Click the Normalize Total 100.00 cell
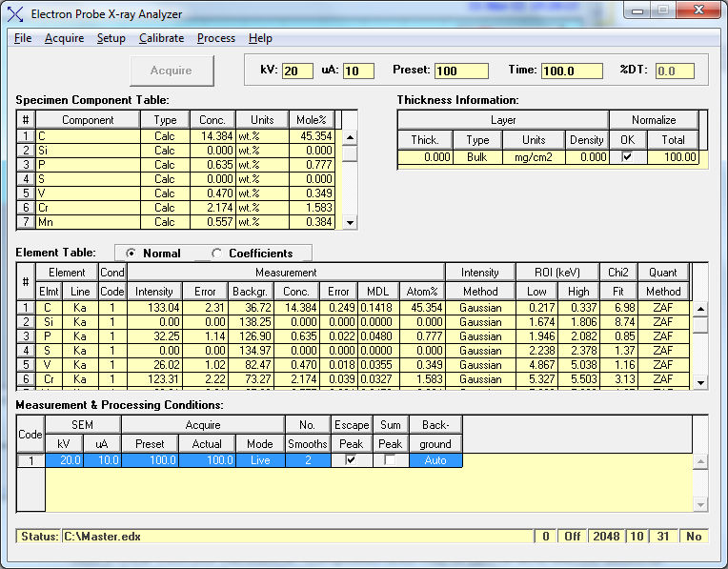This screenshot has height=569, width=728. click(673, 157)
